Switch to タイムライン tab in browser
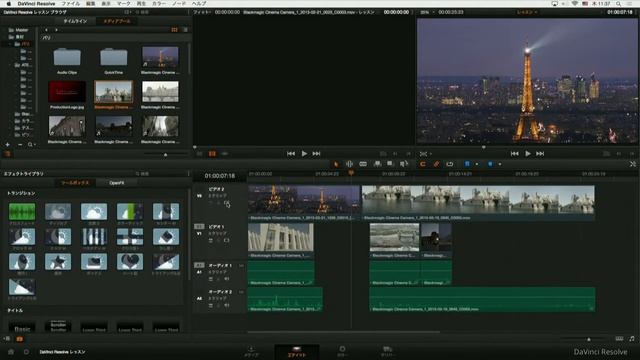 point(75,21)
